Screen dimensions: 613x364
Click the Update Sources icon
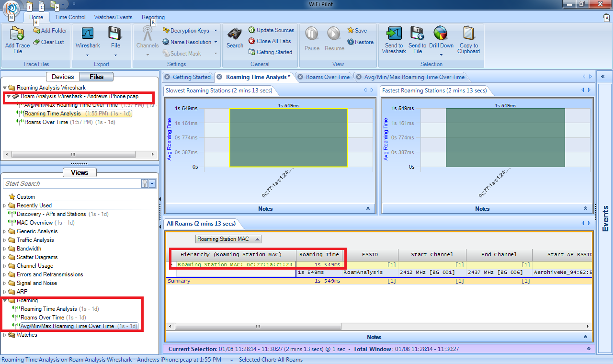tap(272, 30)
